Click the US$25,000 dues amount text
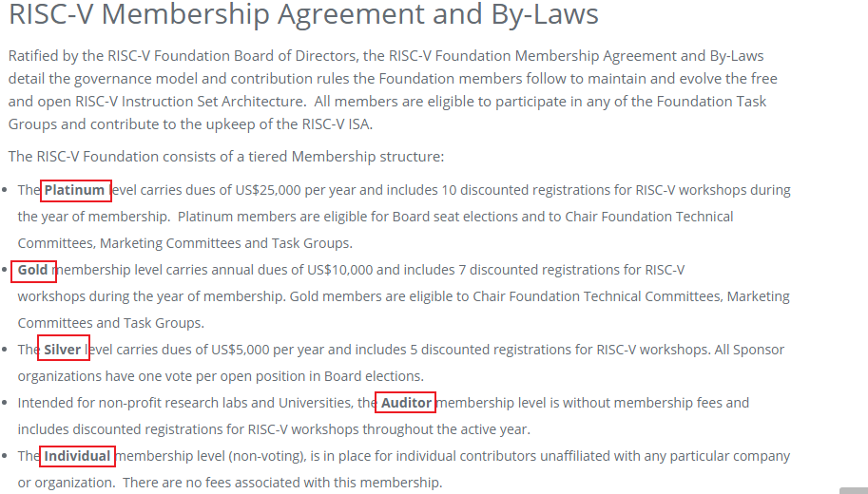 pos(268,190)
